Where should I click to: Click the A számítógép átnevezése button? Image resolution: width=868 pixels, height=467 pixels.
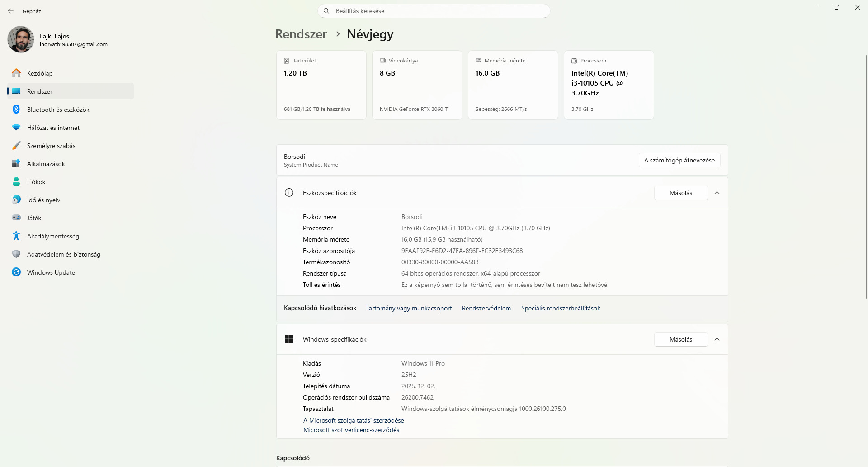coord(679,160)
